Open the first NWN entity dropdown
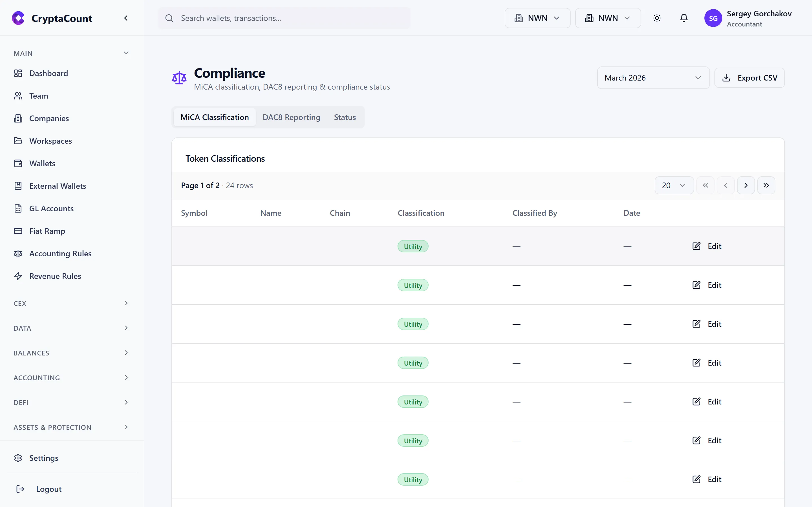 coord(537,18)
